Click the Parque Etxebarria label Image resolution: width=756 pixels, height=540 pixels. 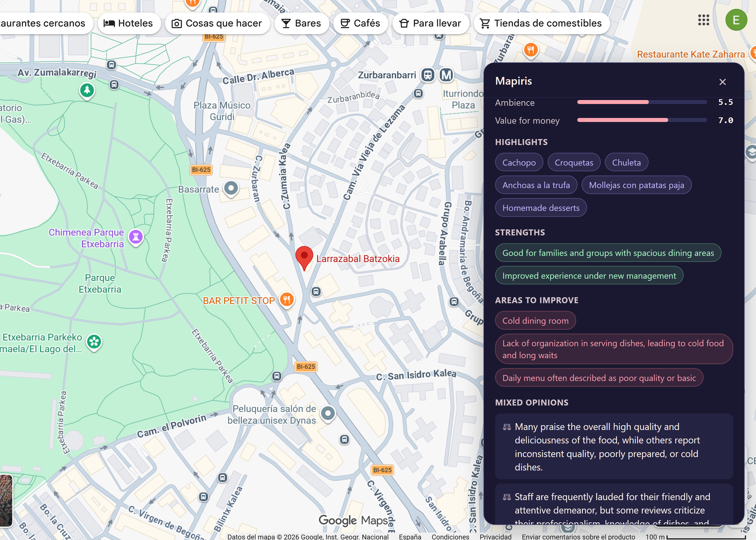100,283
